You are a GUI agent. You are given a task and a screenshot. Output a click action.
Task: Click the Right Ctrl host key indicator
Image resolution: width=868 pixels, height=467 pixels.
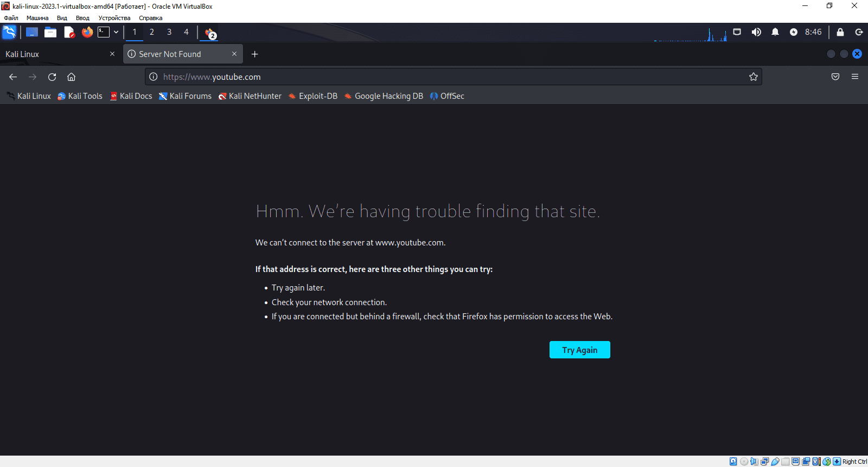(855, 462)
